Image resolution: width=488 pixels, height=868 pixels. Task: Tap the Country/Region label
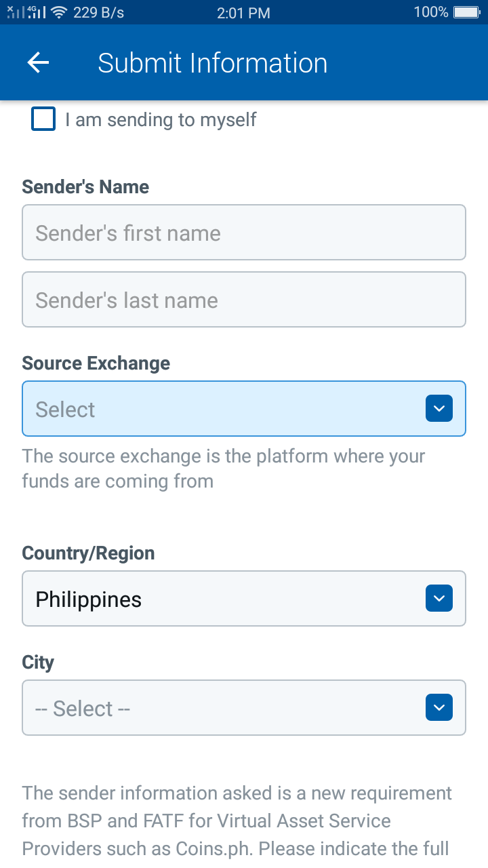88,553
